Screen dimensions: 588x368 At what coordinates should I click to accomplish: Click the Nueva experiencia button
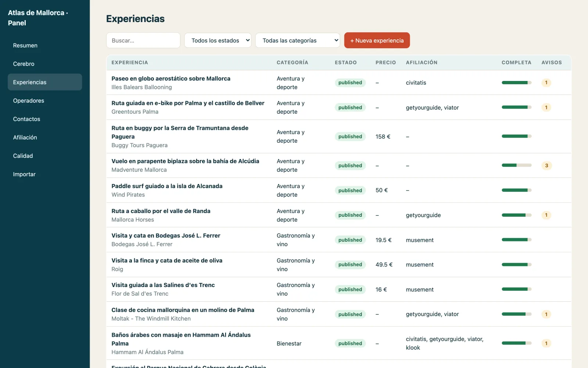point(377,40)
